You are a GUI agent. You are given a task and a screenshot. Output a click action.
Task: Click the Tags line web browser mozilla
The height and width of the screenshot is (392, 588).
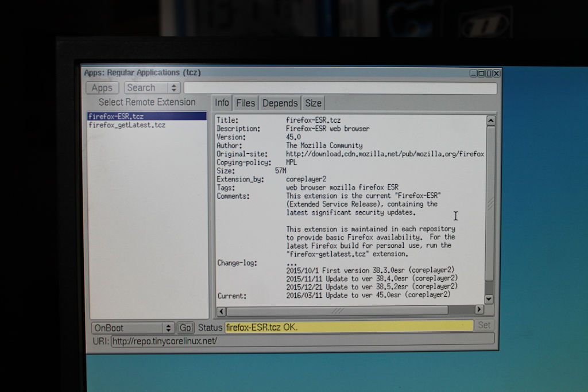tap(342, 187)
